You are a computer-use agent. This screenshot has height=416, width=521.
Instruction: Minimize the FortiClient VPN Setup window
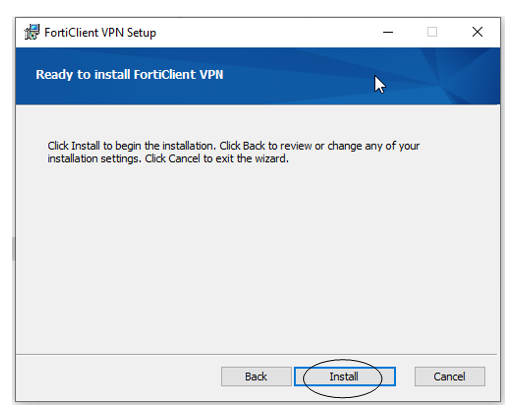click(388, 32)
